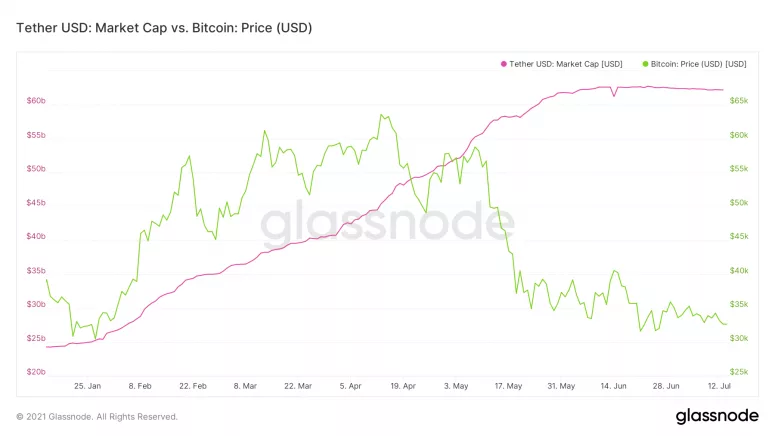This screenshot has height=436, width=775.
Task: Click the pink Tether legend dot
Action: point(504,64)
